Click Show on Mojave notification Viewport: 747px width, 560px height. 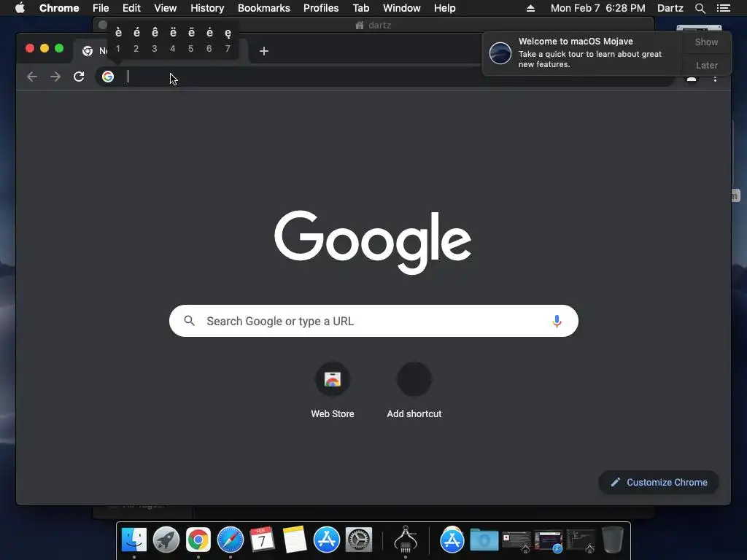pyautogui.click(x=706, y=42)
